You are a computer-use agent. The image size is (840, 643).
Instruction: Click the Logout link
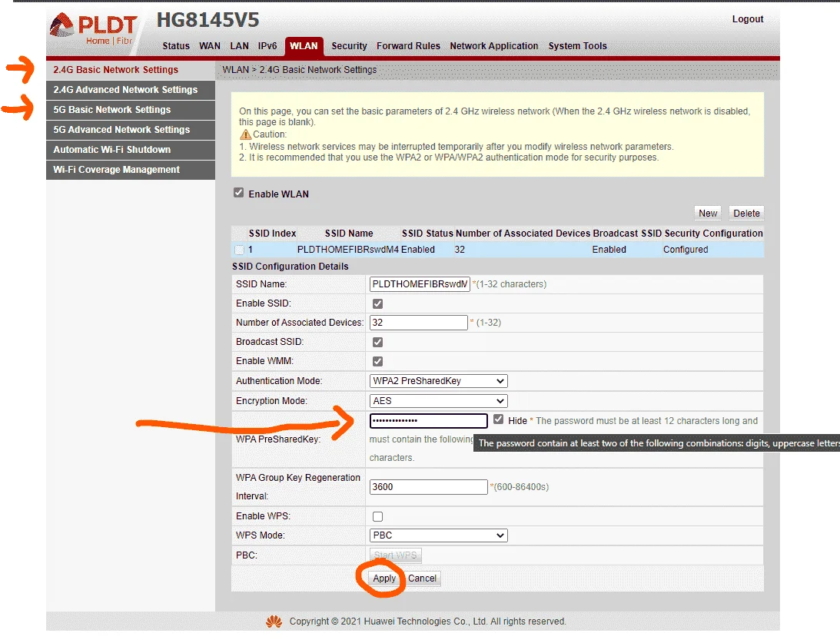pyautogui.click(x=747, y=19)
